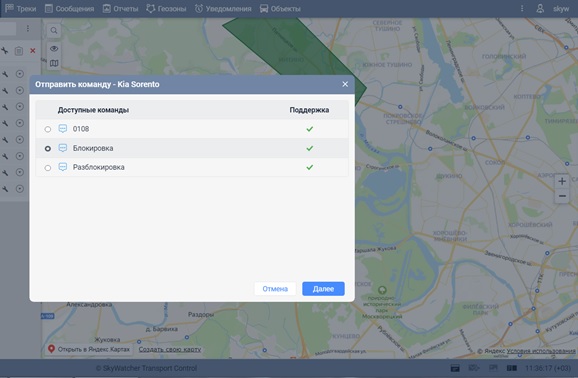Viewport: 578px width, 378px height.
Task: Click the message icon next to Разблокировка
Action: pyautogui.click(x=63, y=167)
